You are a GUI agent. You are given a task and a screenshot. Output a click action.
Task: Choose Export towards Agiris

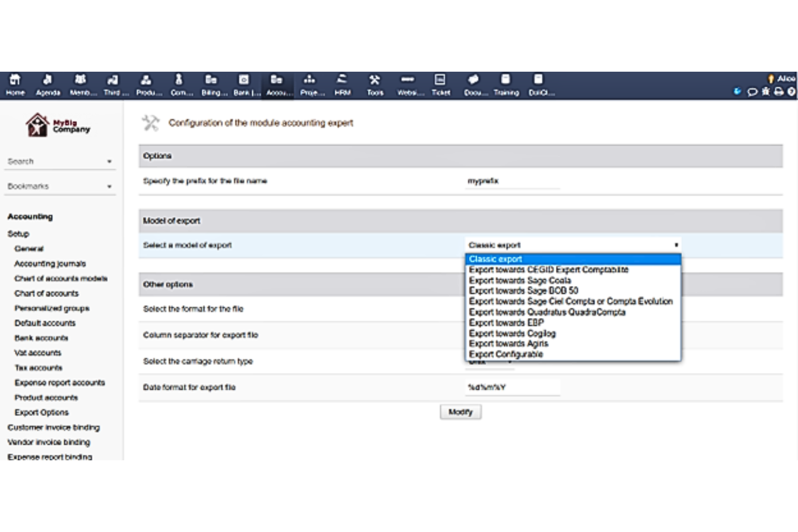coord(573,343)
